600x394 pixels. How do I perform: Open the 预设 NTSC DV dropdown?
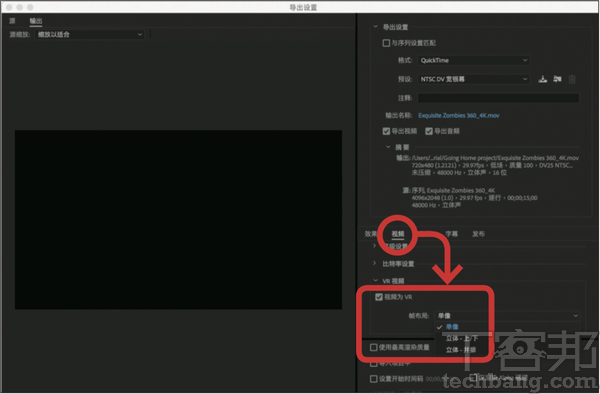[474, 79]
